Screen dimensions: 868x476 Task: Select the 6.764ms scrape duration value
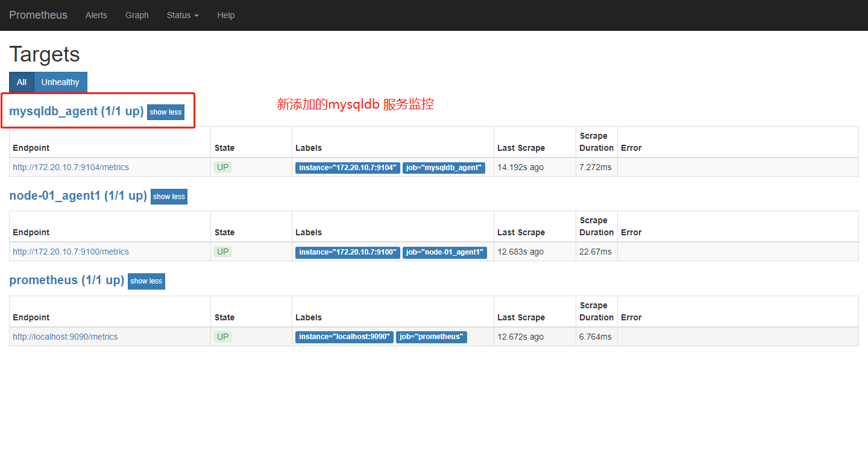click(595, 337)
